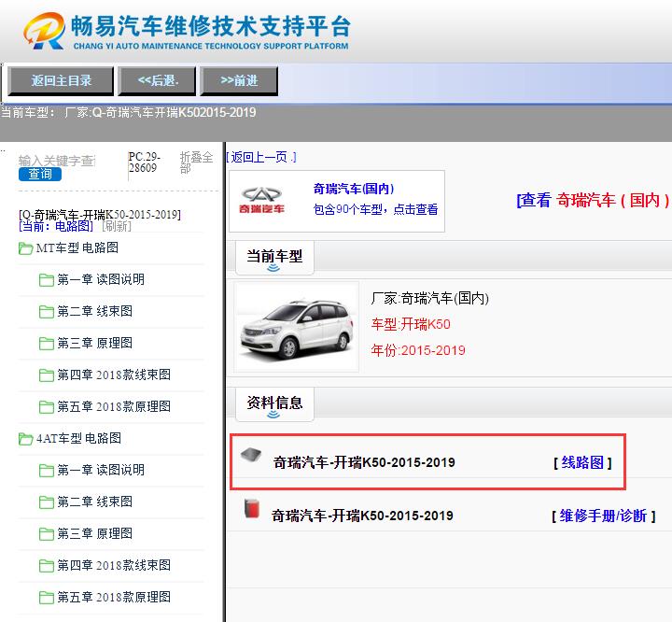This screenshot has height=622, width=672.
Task: Click folder icon of MT 第三章 原理图
Action: click(47, 344)
